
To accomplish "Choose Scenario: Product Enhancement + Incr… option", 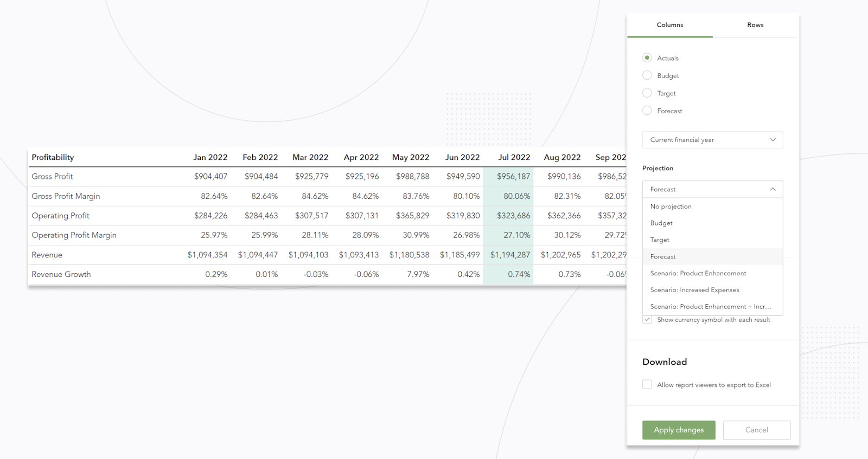I will click(x=713, y=307).
